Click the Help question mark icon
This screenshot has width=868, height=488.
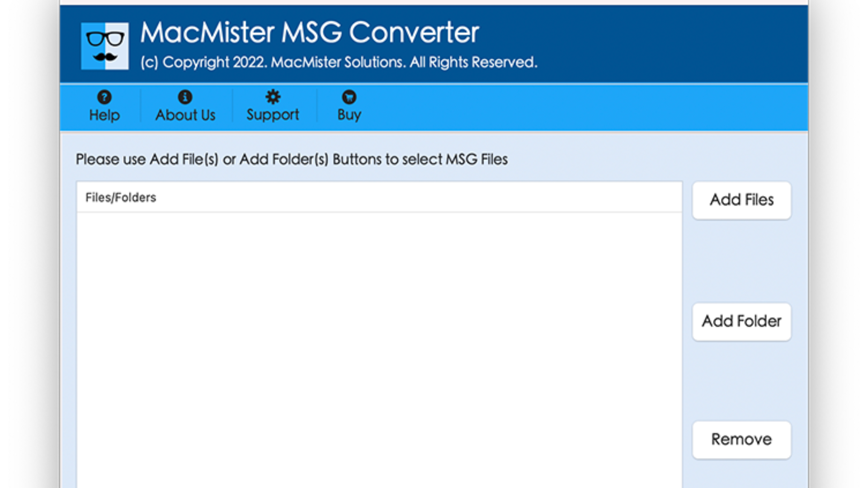104,97
